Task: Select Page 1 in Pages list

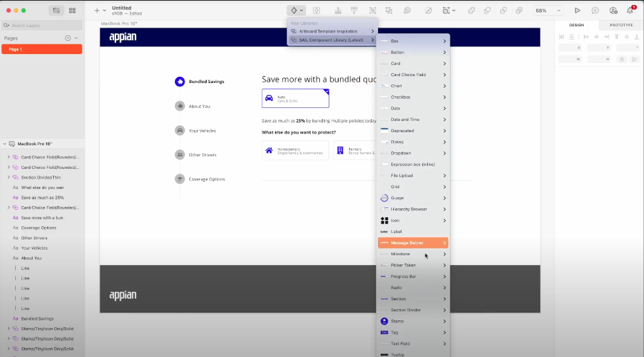Action: pos(41,49)
